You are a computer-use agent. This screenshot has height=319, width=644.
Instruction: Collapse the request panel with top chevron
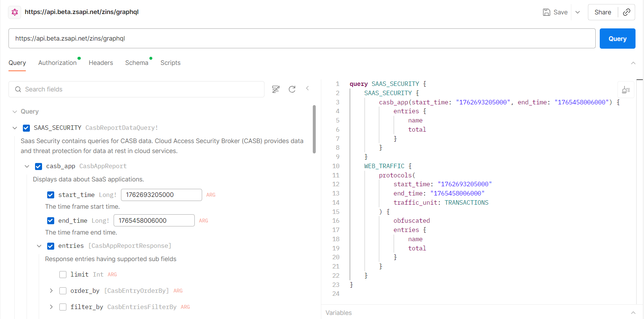(x=633, y=63)
